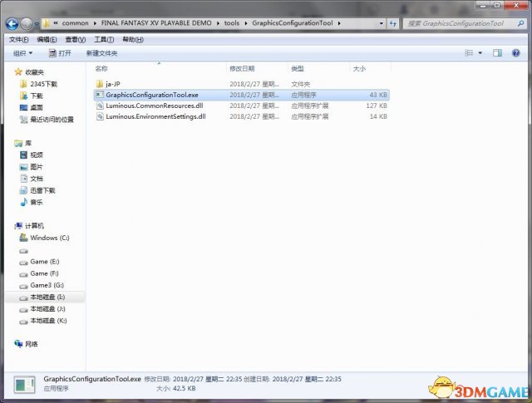
Task: Click the common breadcrumb segment
Action: (75, 23)
